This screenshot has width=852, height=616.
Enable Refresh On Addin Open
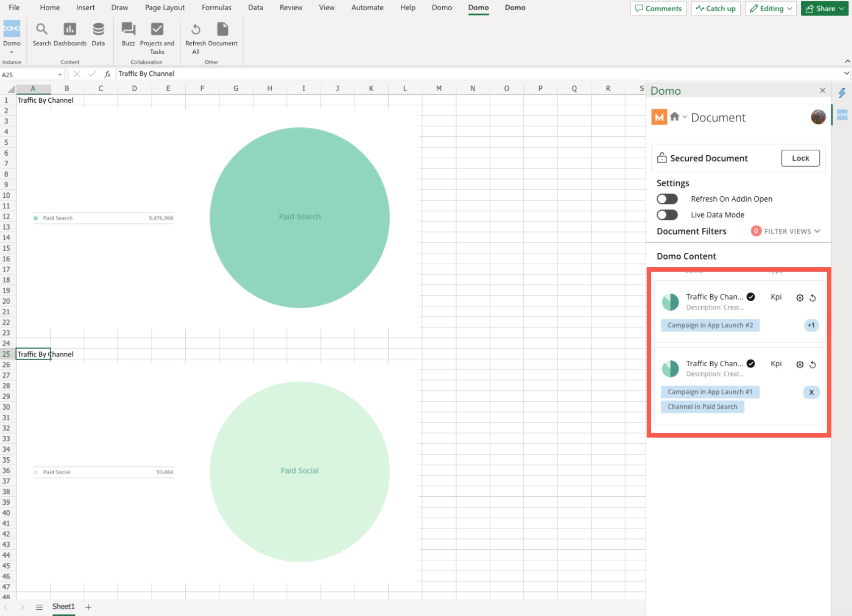point(667,199)
